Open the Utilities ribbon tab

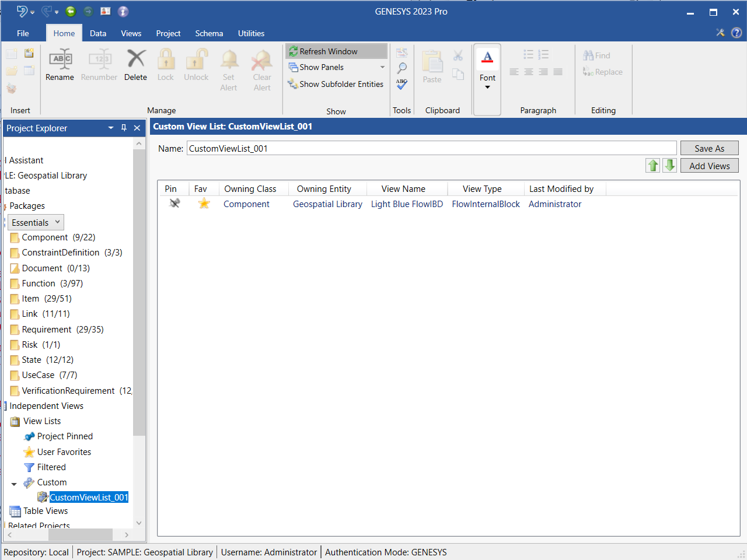click(251, 33)
